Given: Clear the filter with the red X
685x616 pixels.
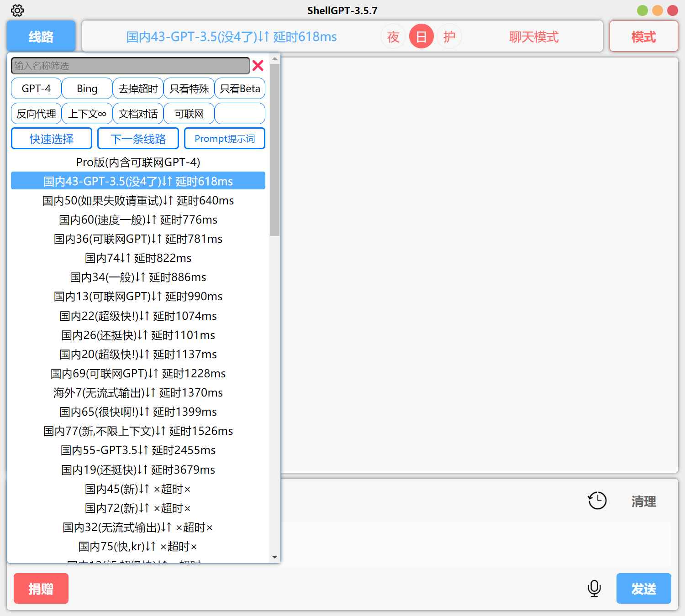Looking at the screenshot, I should (x=258, y=66).
